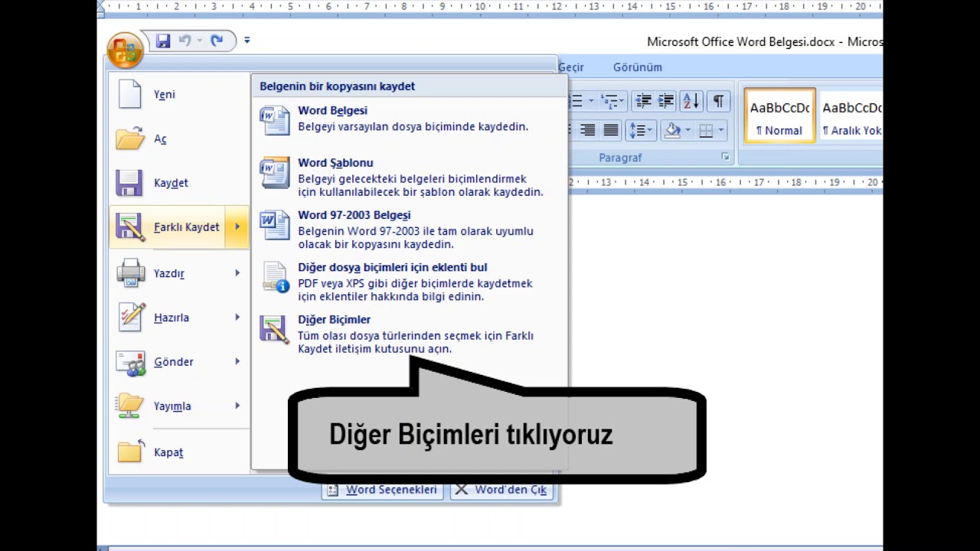Choose Aç to open a file
Image resolution: width=980 pixels, height=551 pixels.
(179, 139)
